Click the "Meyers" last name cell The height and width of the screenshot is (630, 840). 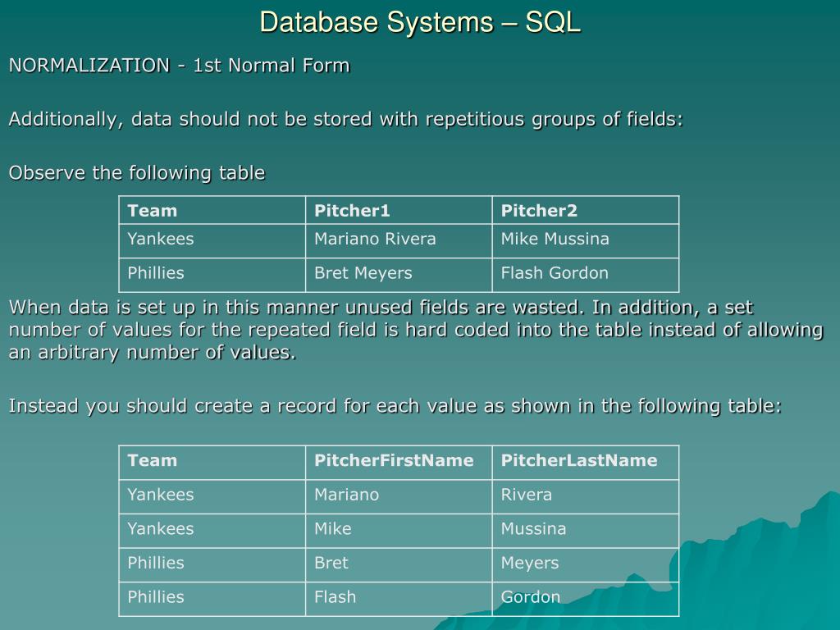tap(586, 565)
